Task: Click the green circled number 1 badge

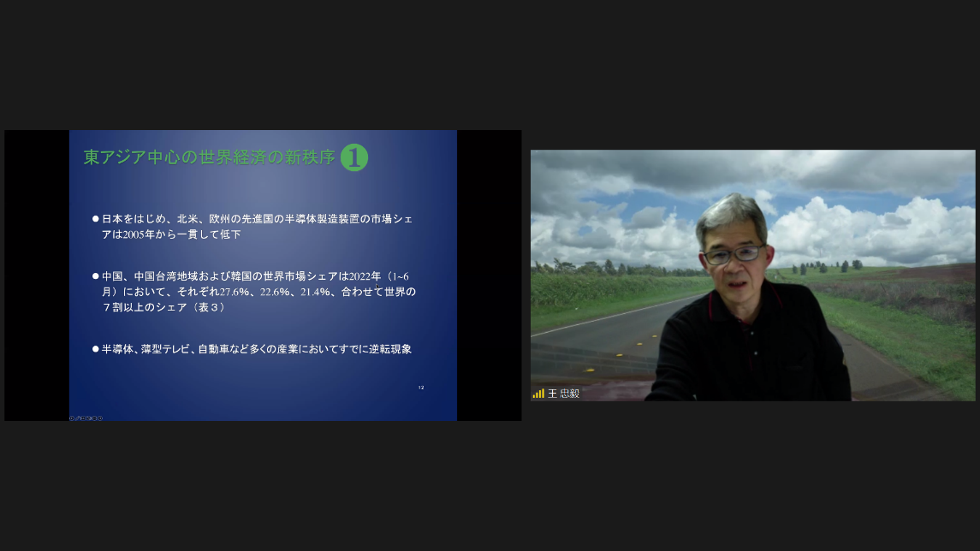Action: click(x=353, y=157)
